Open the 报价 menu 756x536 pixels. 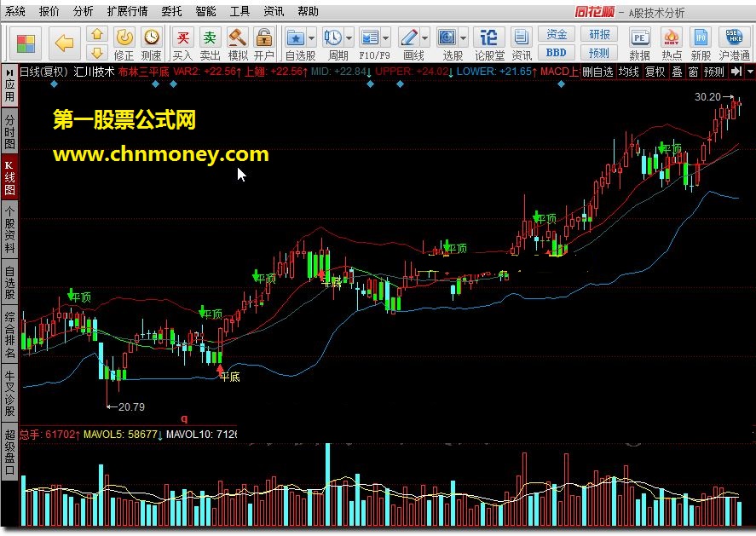(x=49, y=10)
